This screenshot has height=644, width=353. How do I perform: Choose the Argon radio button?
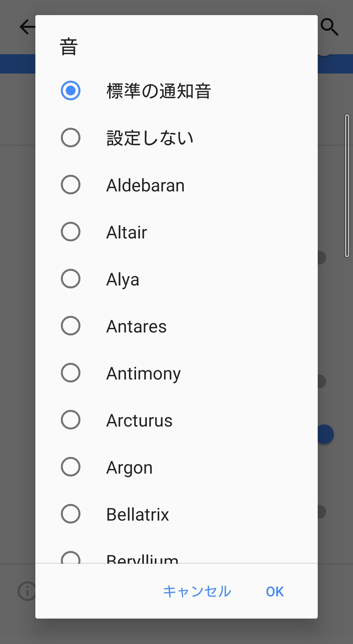[71, 467]
